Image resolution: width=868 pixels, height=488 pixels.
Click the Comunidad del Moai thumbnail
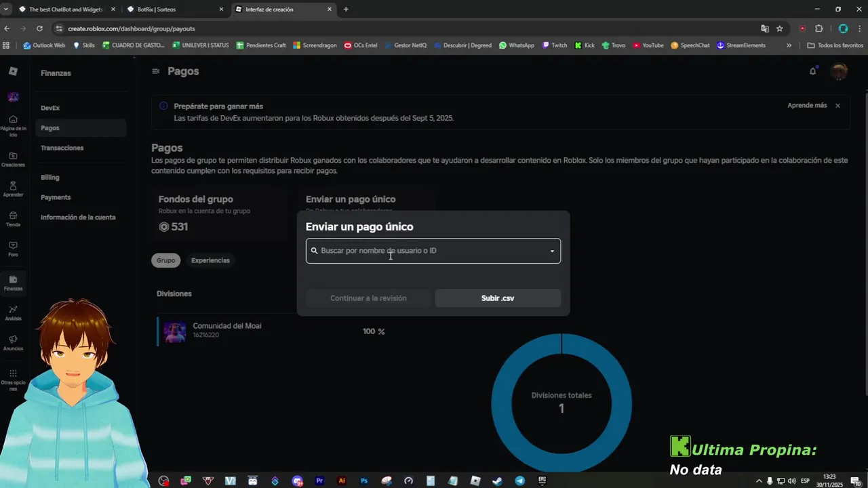pyautogui.click(x=175, y=331)
